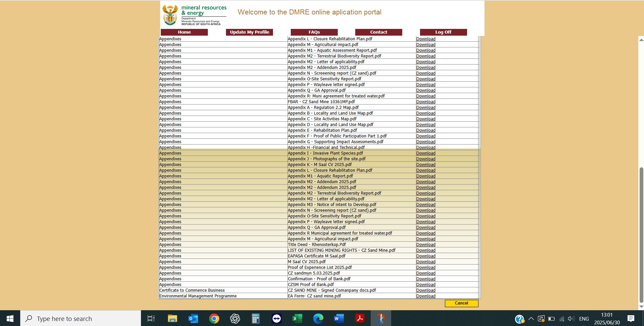Viewport: 644px width, 326px height.
Task: Click 'Environmental Management Programme' label
Action: (x=198, y=296)
